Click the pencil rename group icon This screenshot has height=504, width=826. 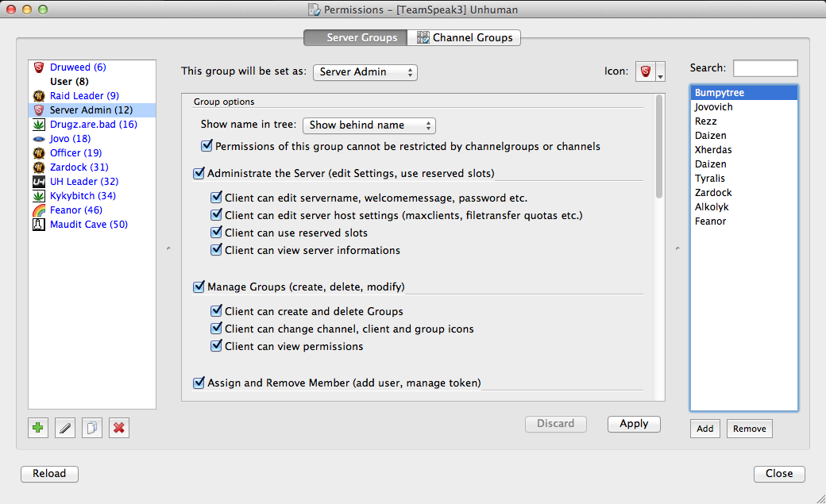65,428
